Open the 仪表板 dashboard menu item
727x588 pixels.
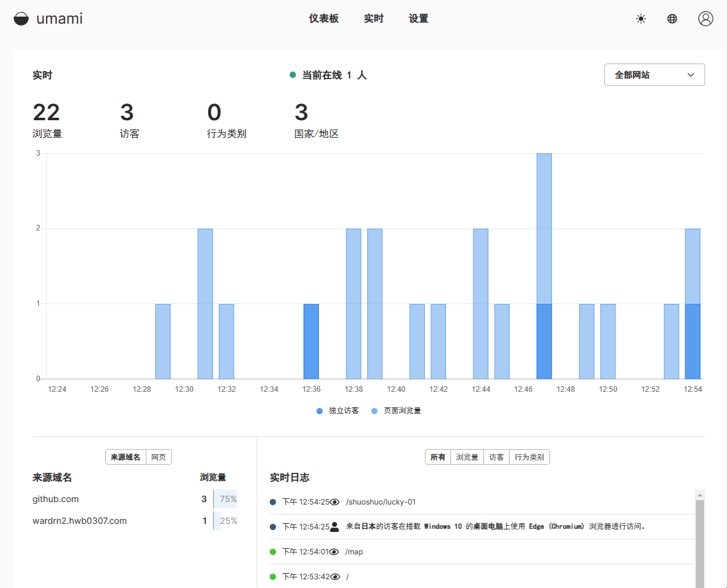coord(324,19)
